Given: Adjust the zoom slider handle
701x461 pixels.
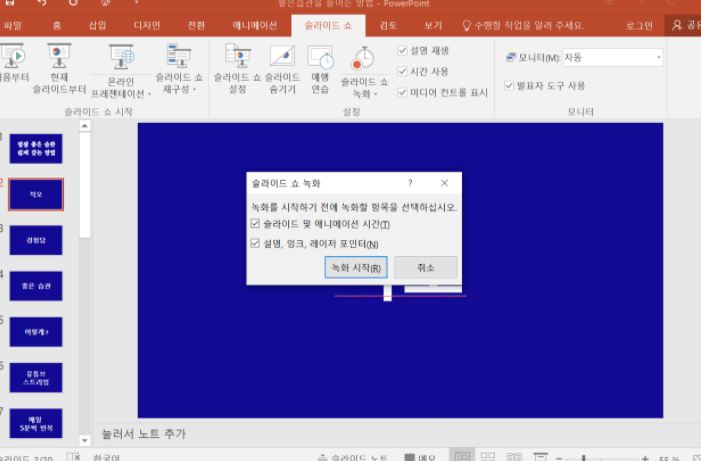Looking at the screenshot, I should click(583, 458).
